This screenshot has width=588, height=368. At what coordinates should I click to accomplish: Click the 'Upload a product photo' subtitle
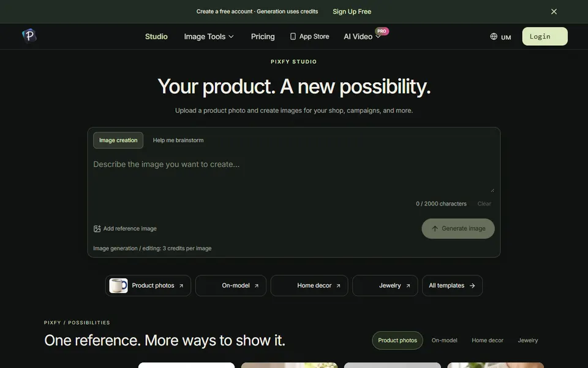pos(294,111)
